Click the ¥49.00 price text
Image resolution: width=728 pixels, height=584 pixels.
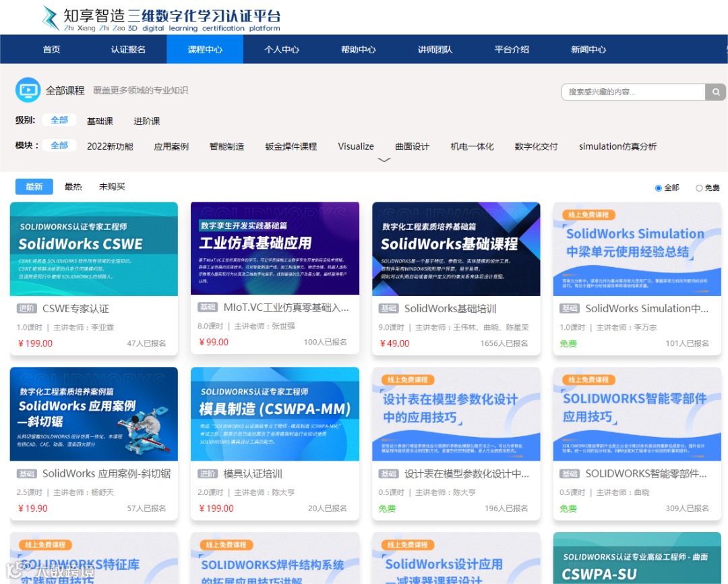coord(394,343)
